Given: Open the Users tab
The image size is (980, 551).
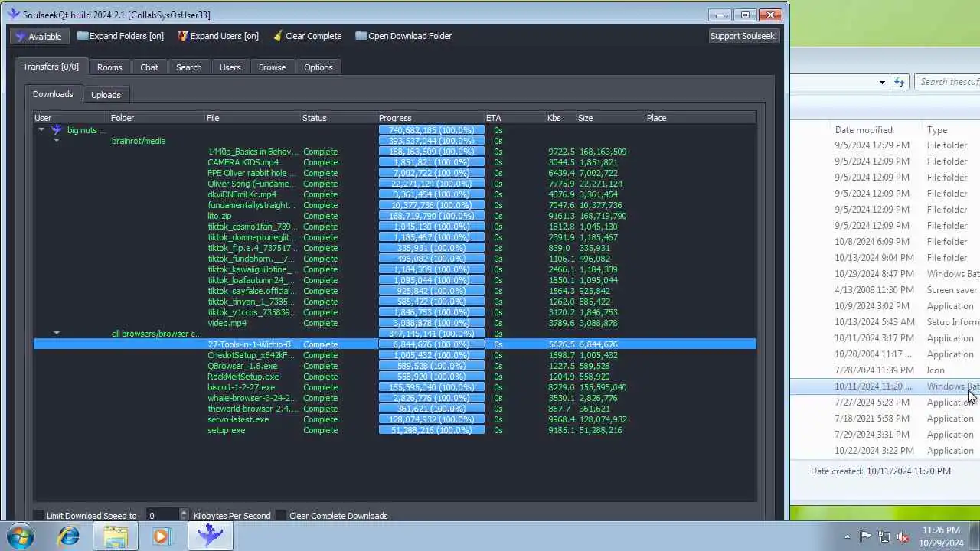Looking at the screenshot, I should pyautogui.click(x=230, y=67).
